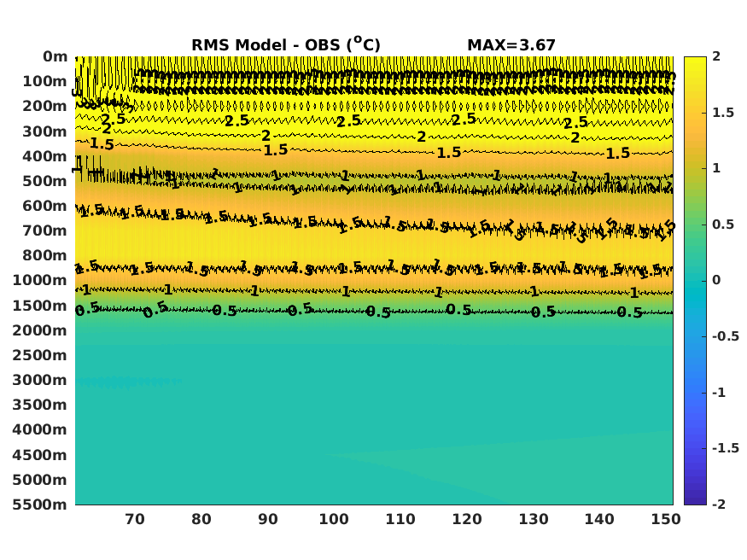Click the '400m' depth axis label

[x=44, y=156]
